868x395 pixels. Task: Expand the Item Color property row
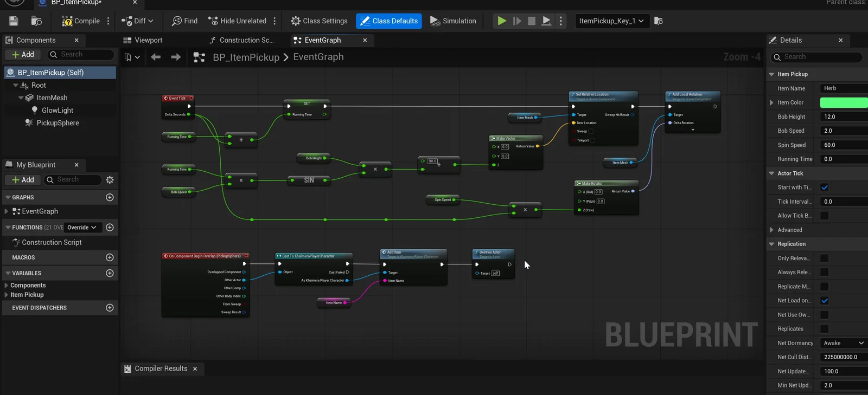click(x=771, y=102)
